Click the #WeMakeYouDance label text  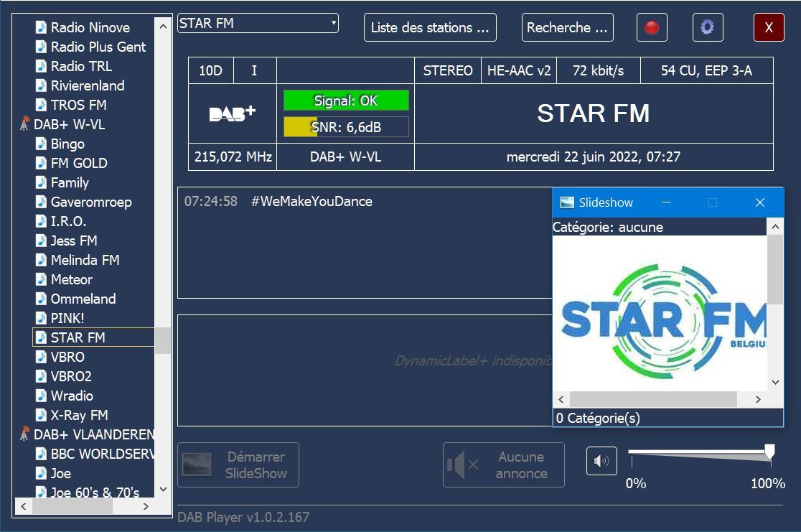tap(311, 201)
